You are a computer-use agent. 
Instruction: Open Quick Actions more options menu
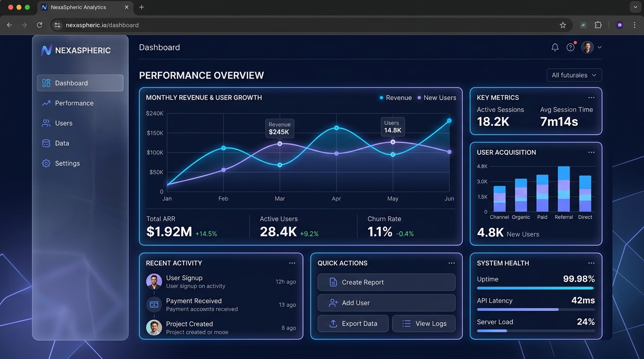tap(452, 263)
